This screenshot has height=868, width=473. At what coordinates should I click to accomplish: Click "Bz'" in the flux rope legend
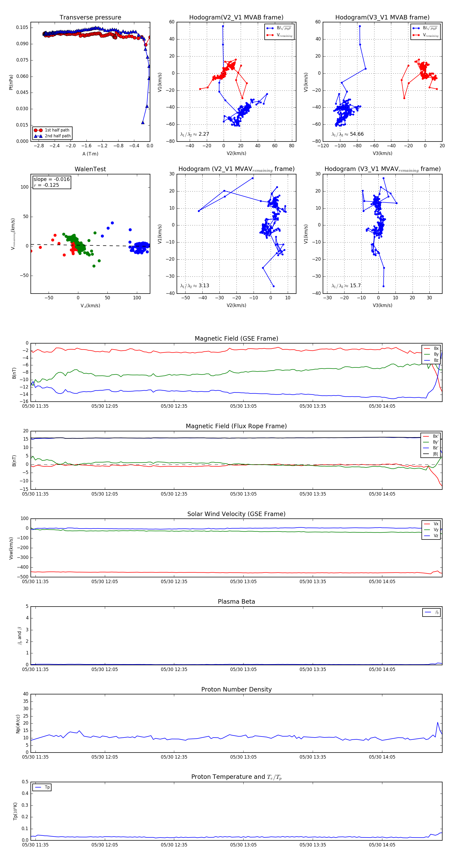click(431, 448)
